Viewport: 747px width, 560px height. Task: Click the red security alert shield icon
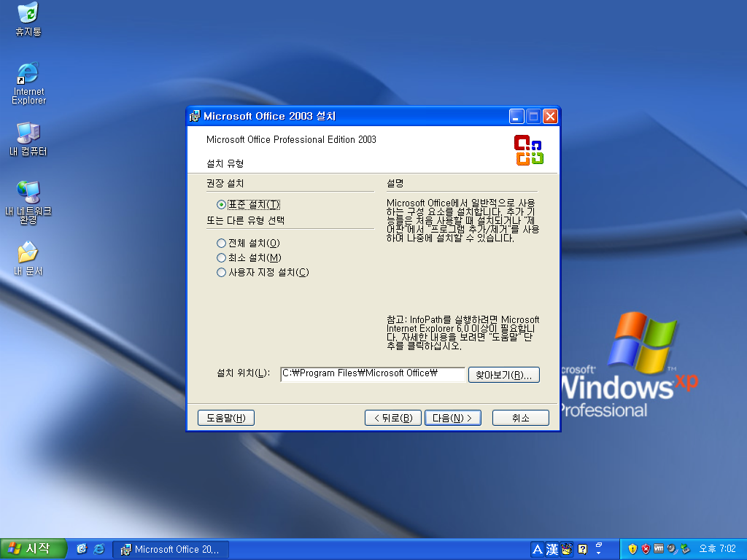pyautogui.click(x=646, y=549)
